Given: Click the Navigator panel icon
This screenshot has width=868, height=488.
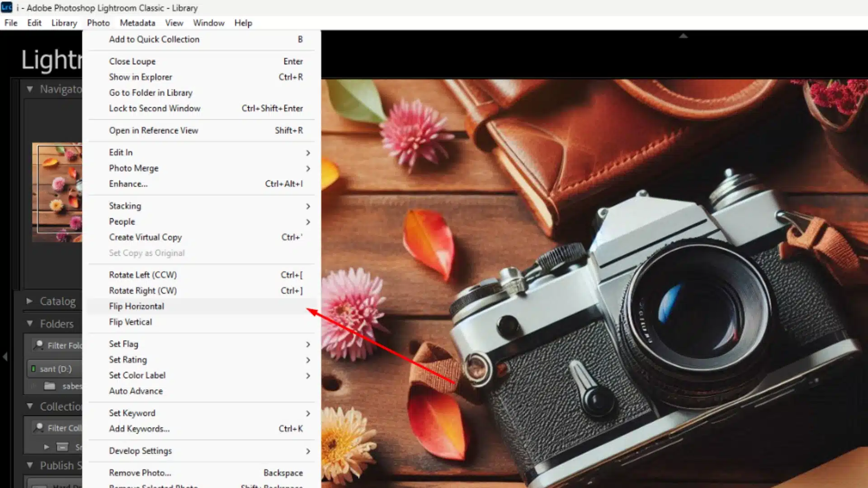Looking at the screenshot, I should [29, 89].
